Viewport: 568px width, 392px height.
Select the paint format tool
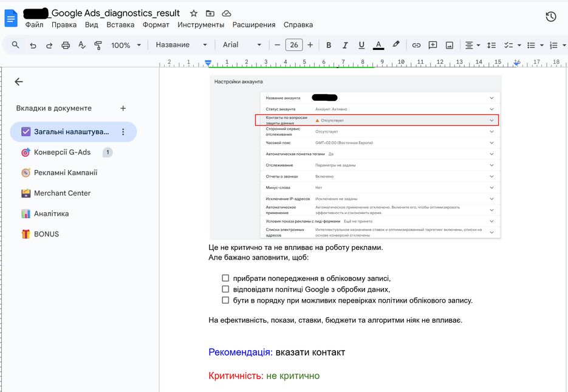click(x=97, y=44)
